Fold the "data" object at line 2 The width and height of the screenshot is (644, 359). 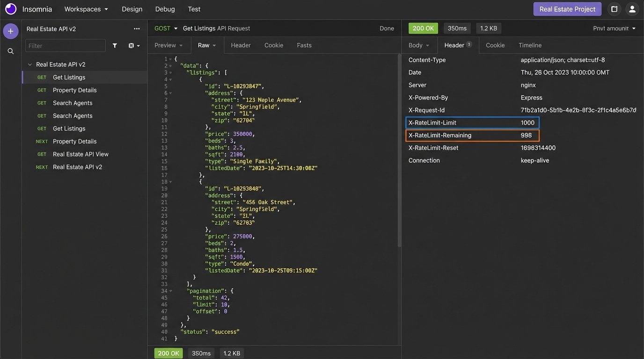(x=170, y=66)
